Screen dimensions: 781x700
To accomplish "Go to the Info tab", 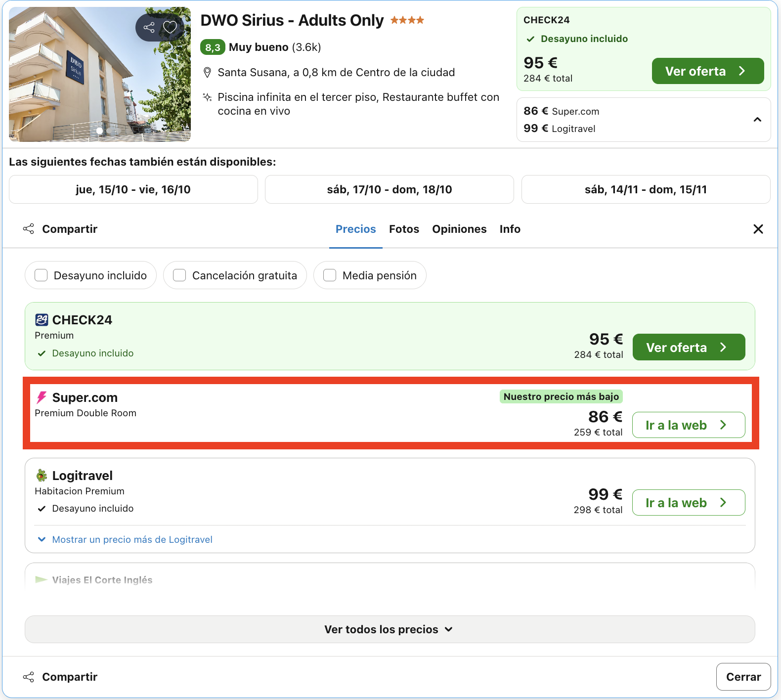I will click(510, 229).
